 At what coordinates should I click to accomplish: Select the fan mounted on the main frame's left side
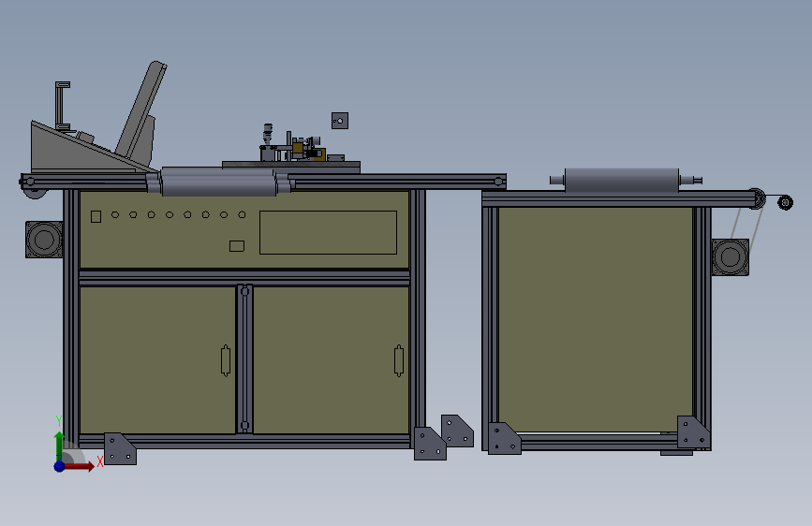(x=44, y=240)
